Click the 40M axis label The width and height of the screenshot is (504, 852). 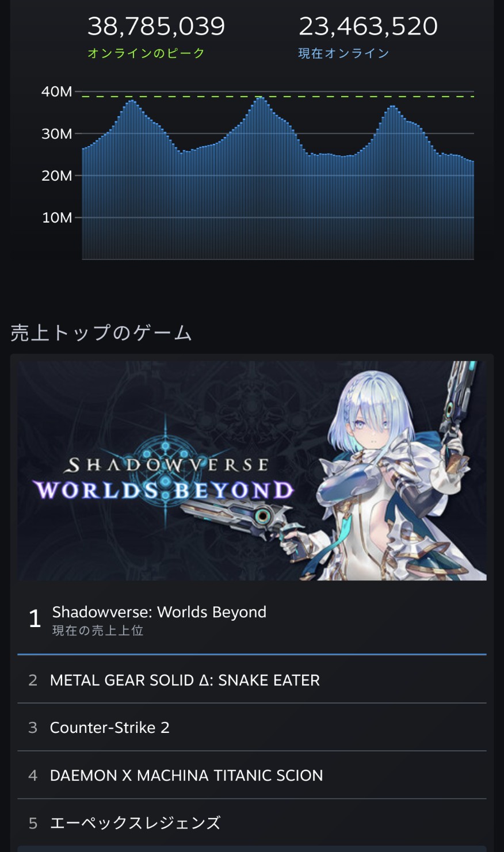[x=56, y=91]
